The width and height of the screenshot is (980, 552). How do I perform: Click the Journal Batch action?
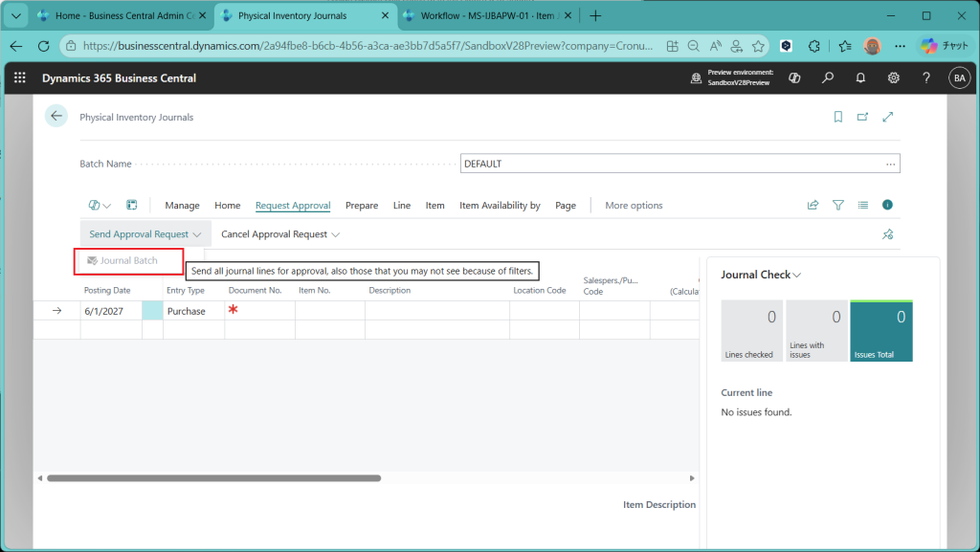tap(128, 260)
